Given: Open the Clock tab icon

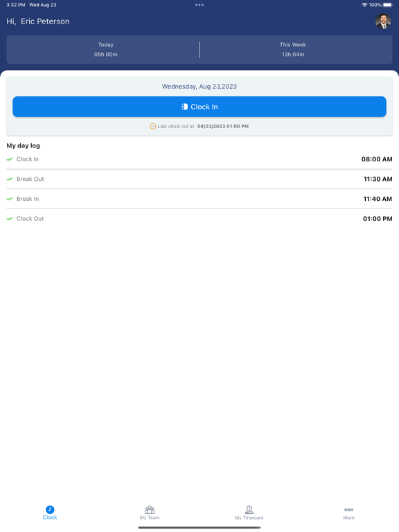Looking at the screenshot, I should coord(50,509).
